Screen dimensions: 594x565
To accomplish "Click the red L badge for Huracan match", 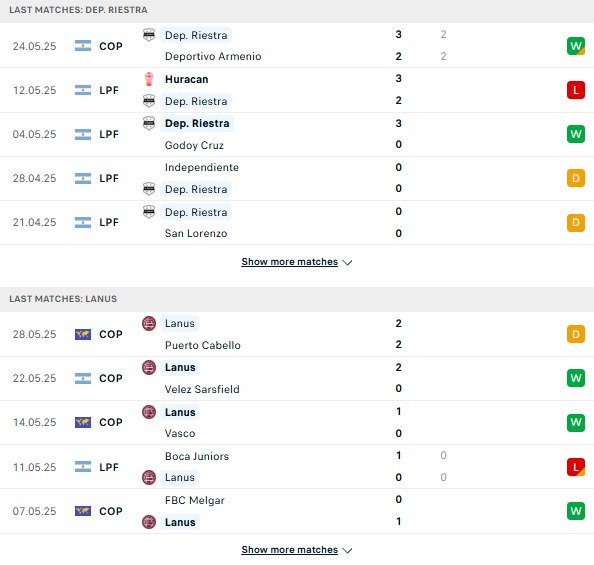I will coord(575,90).
